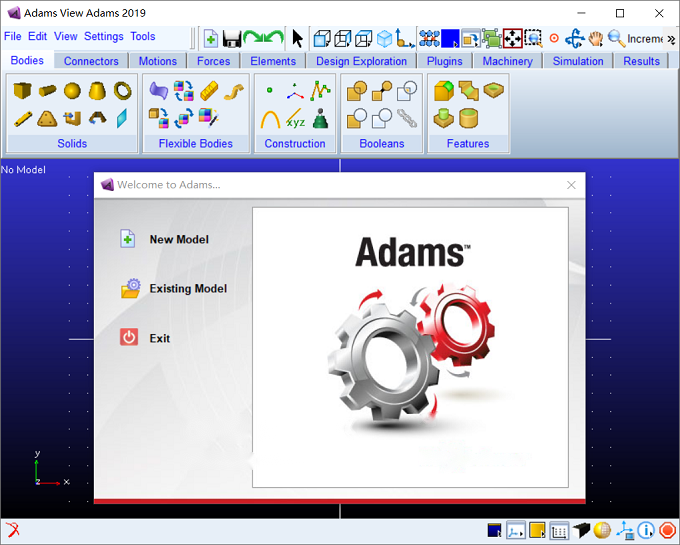
Task: Click the xyz marker construction icon
Action: (295, 118)
